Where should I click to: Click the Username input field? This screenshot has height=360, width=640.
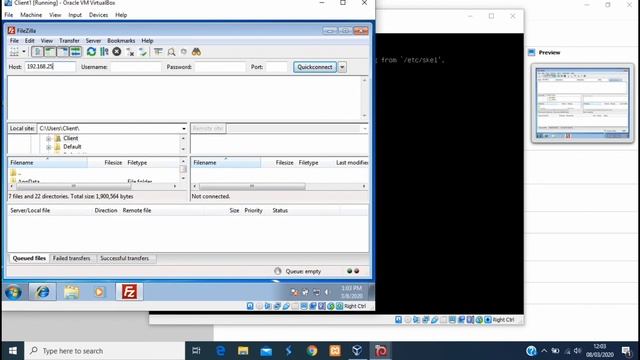pyautogui.click(x=136, y=67)
